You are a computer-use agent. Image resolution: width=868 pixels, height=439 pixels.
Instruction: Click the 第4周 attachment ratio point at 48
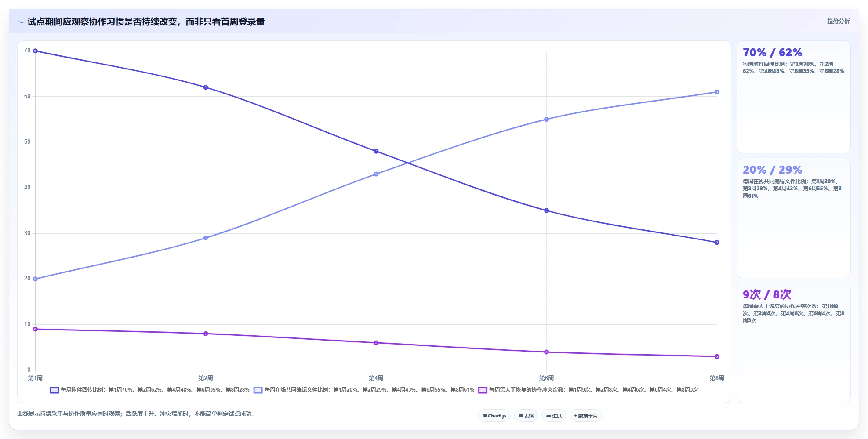point(376,151)
